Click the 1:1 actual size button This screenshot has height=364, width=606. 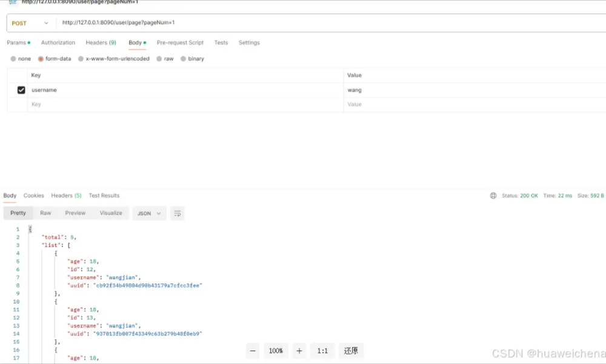point(322,351)
